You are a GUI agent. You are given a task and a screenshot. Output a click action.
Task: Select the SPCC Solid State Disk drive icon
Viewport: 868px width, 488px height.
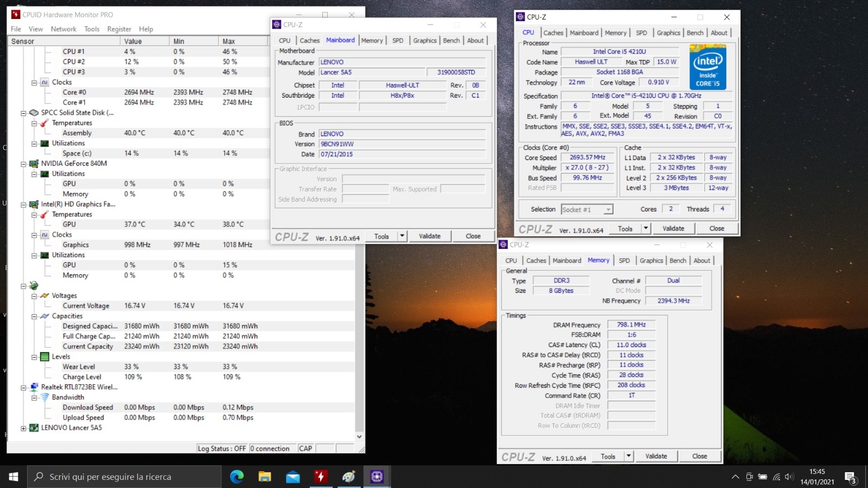pos(34,113)
